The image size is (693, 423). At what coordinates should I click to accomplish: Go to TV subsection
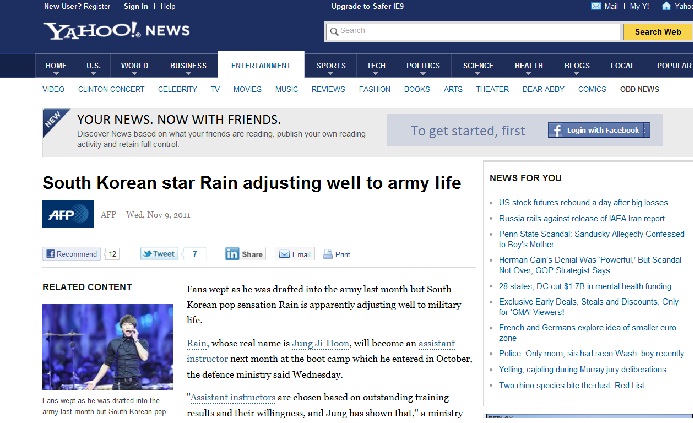pyautogui.click(x=215, y=89)
